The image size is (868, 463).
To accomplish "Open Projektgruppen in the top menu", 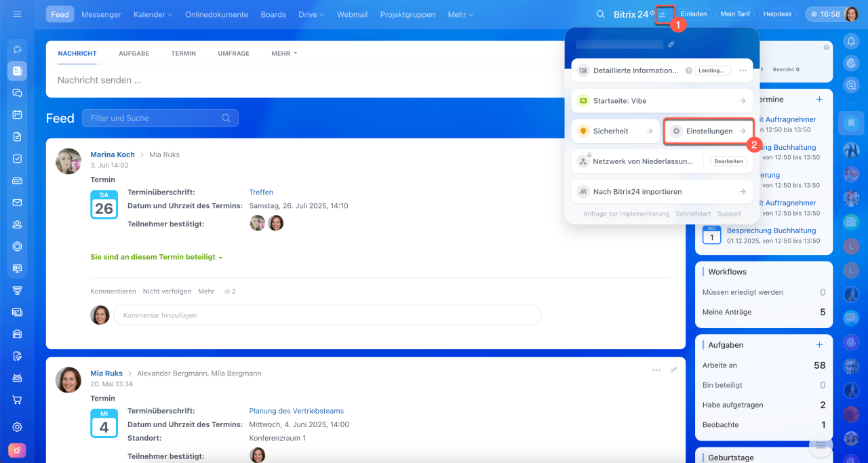I will tap(408, 14).
